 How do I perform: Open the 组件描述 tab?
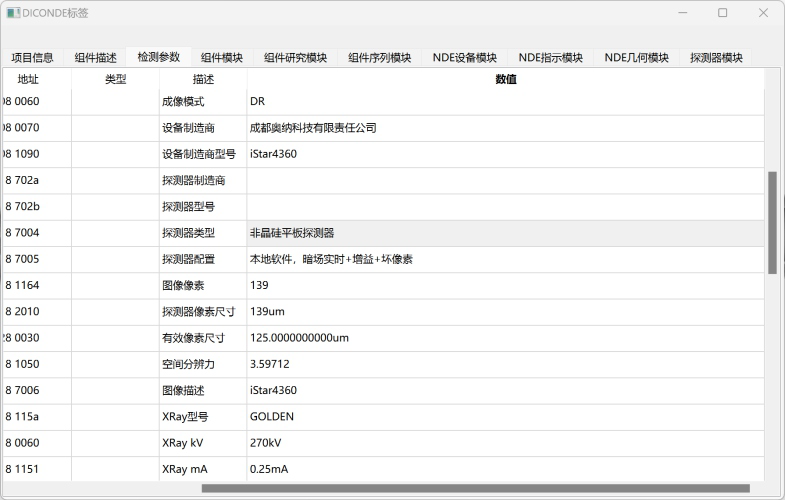click(x=96, y=58)
